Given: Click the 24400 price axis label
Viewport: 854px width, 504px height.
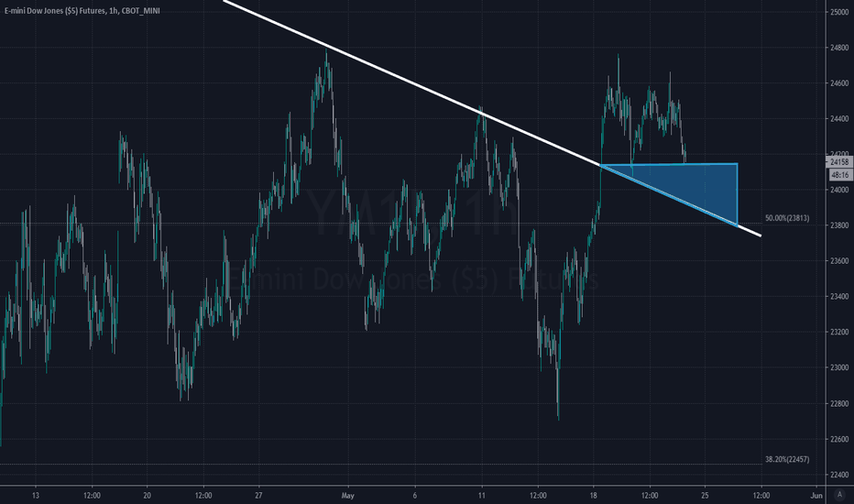Looking at the screenshot, I should (839, 119).
